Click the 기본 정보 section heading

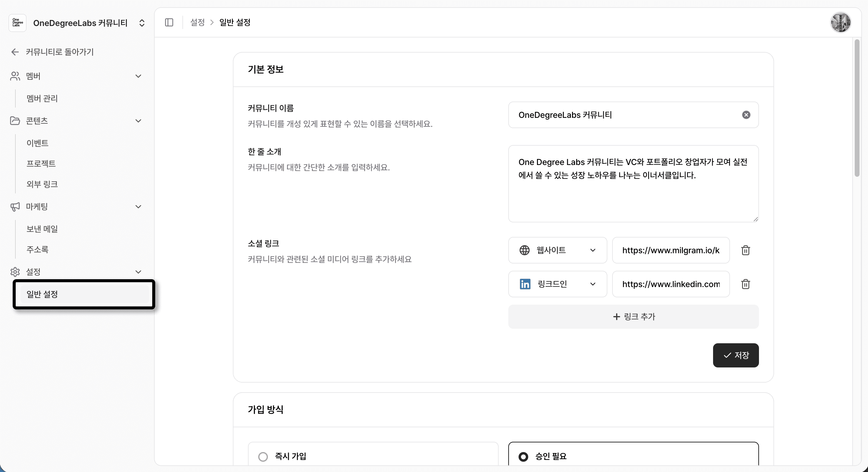click(x=265, y=69)
